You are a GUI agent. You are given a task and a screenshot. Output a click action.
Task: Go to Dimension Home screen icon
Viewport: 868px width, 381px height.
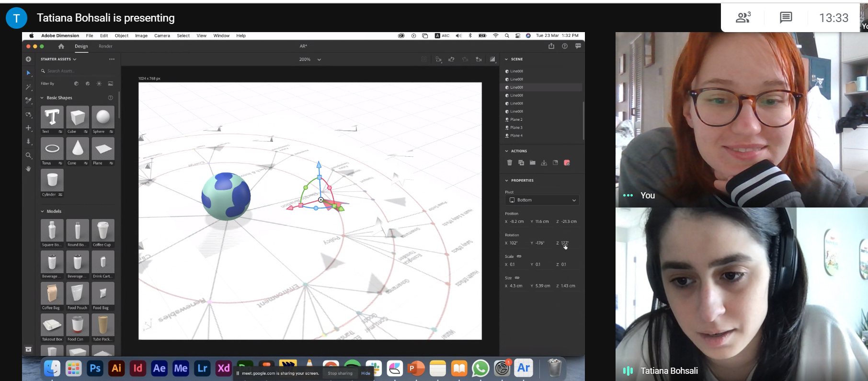point(61,46)
